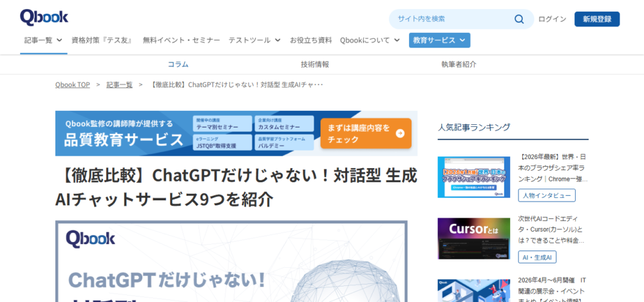Select JSTQB取得支援 in banner
644x302 pixels.
(222, 142)
